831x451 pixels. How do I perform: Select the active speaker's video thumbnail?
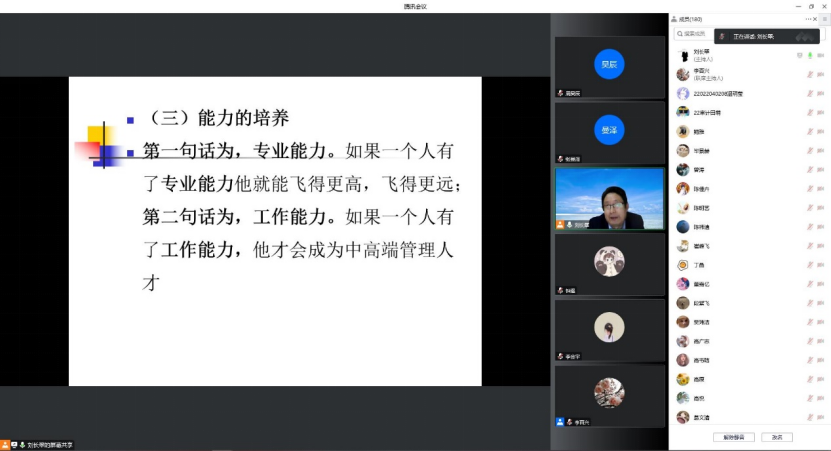coord(609,197)
